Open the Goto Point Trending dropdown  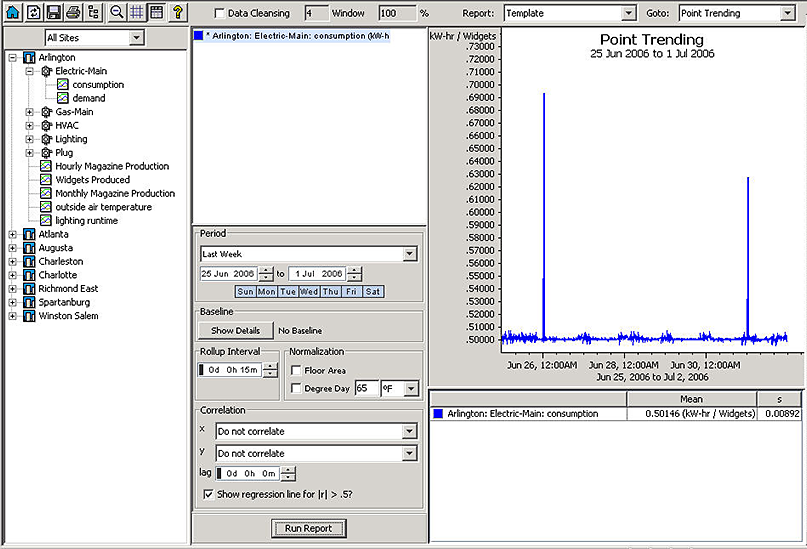click(786, 14)
